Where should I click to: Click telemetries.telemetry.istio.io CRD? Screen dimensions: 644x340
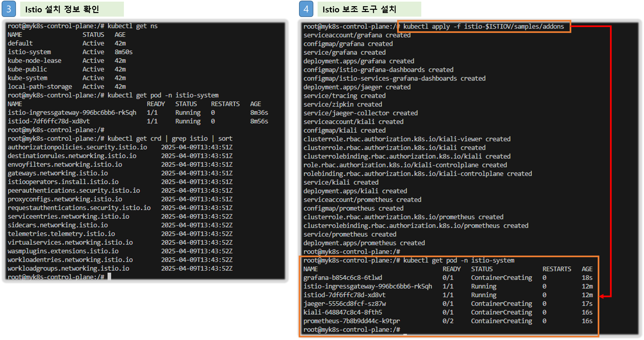[x=61, y=234]
